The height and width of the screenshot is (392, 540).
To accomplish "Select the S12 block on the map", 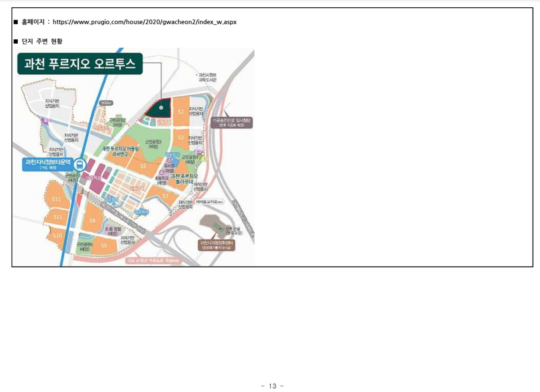I will [x=56, y=199].
